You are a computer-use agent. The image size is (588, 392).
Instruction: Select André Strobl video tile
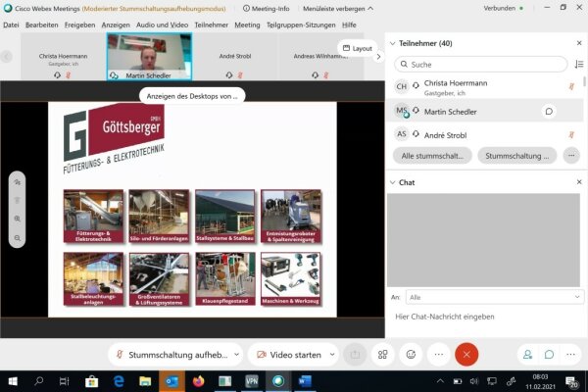(x=235, y=56)
